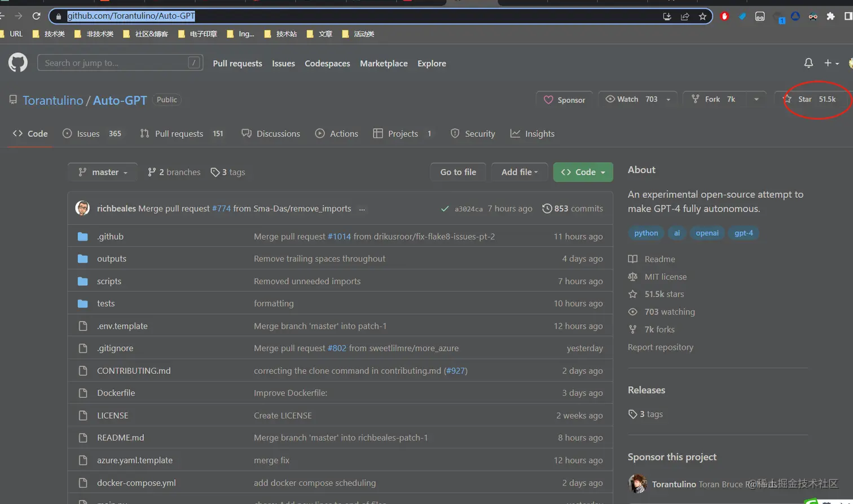
Task: Open the master branch selector
Action: coord(103,172)
